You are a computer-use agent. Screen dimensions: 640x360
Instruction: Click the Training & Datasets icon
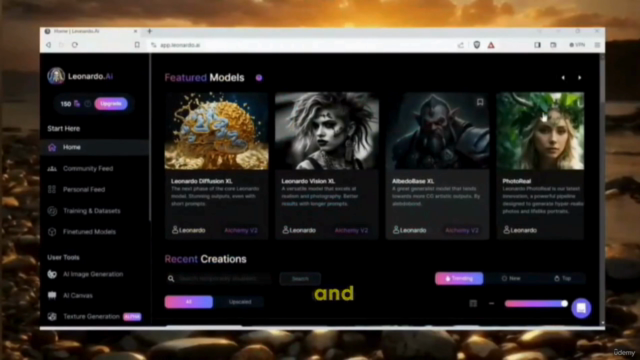click(52, 211)
